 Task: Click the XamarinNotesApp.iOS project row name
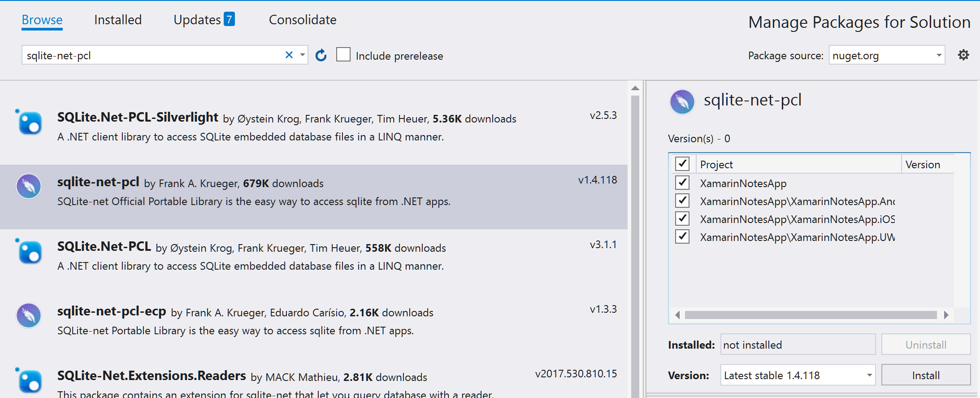(x=798, y=219)
